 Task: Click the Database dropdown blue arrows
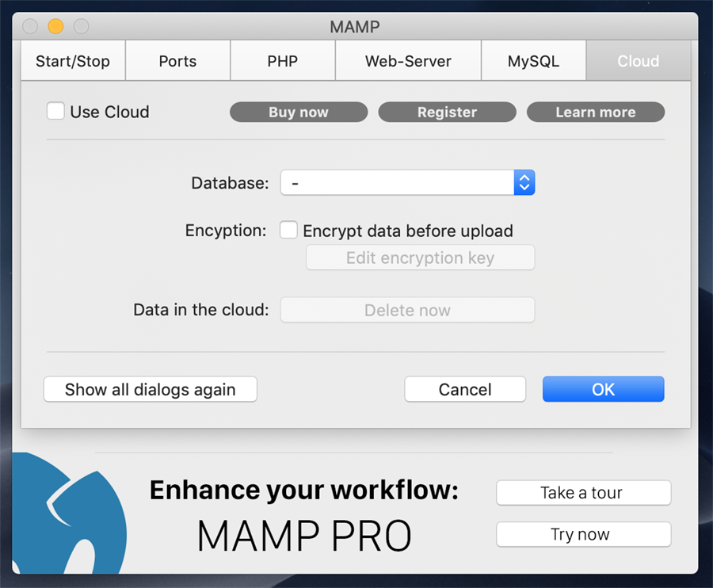(x=524, y=183)
